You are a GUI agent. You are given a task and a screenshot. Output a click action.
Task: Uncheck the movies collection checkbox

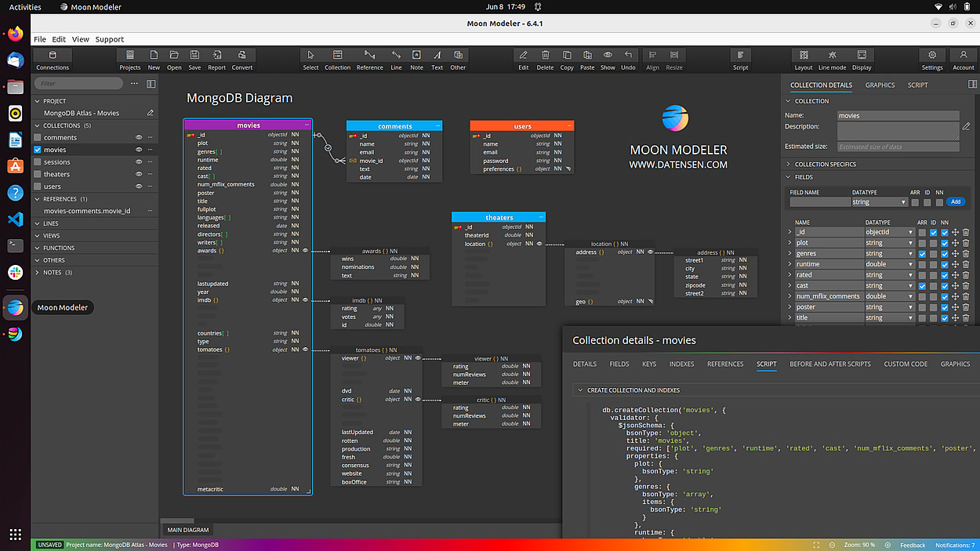tap(37, 150)
